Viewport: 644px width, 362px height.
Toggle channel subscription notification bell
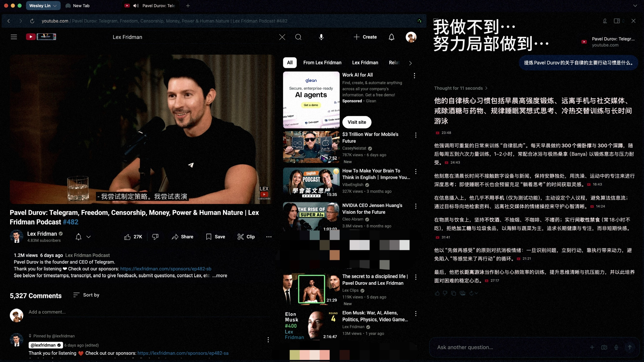(x=79, y=237)
